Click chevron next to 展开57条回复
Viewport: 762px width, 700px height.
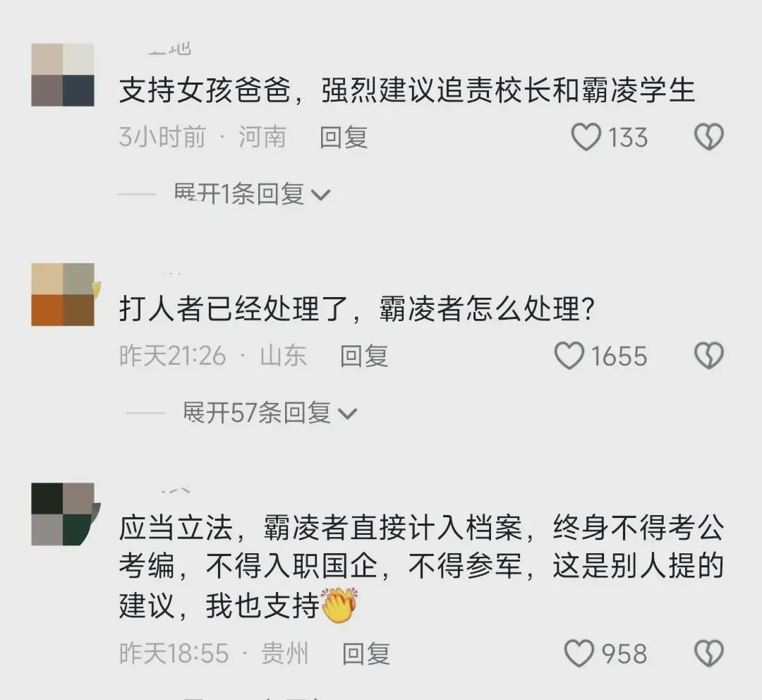(347, 414)
